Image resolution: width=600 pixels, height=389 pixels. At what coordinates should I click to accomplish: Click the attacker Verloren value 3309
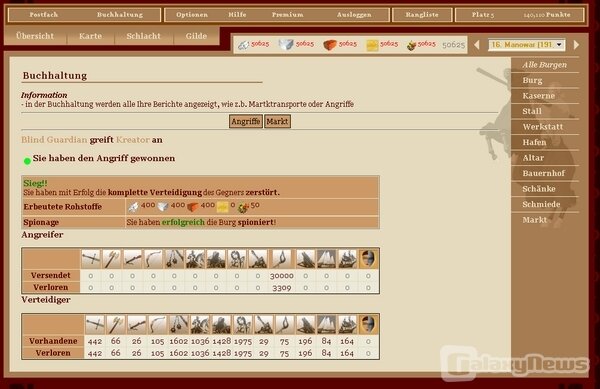tap(282, 288)
